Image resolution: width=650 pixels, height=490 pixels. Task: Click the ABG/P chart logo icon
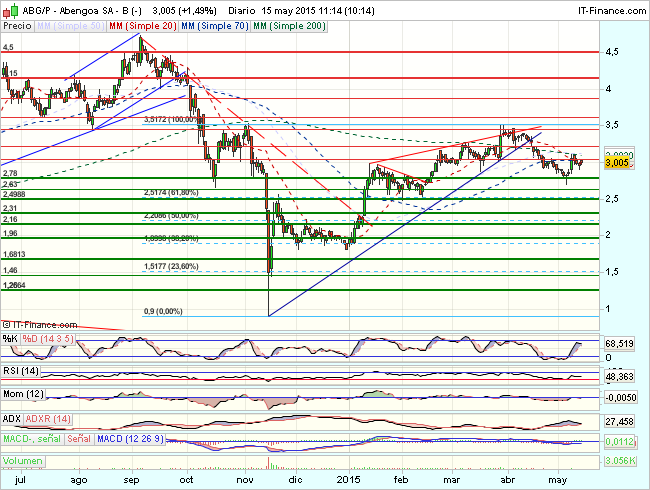(10, 9)
